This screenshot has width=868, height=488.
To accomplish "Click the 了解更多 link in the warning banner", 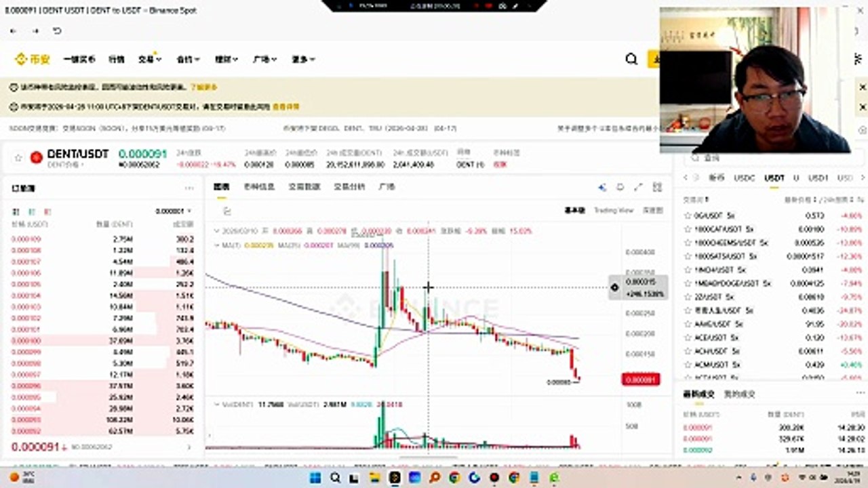I will point(204,87).
